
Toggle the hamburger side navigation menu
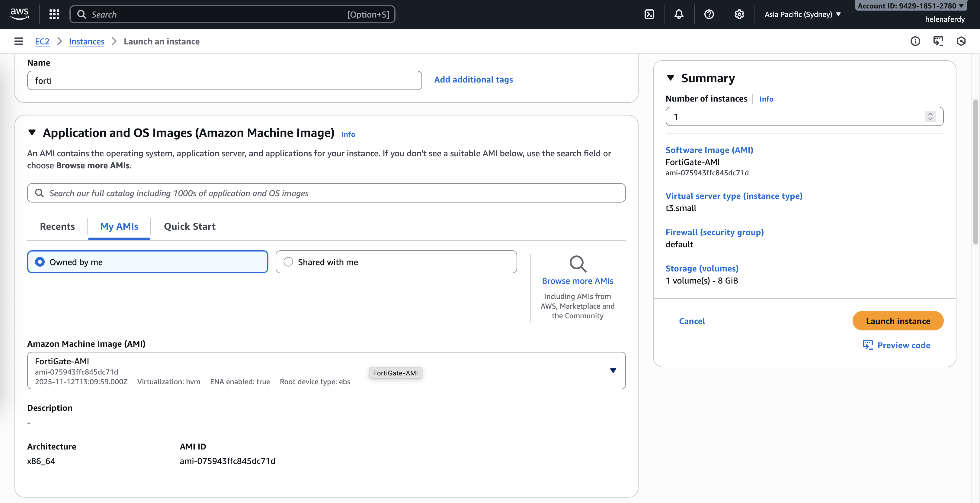(19, 41)
